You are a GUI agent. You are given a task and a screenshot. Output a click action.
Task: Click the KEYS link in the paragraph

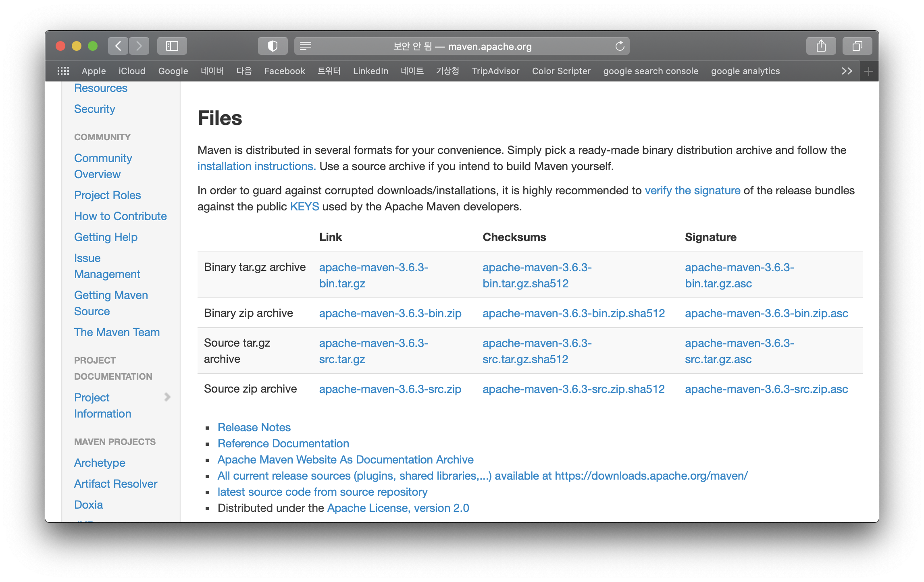tap(304, 206)
